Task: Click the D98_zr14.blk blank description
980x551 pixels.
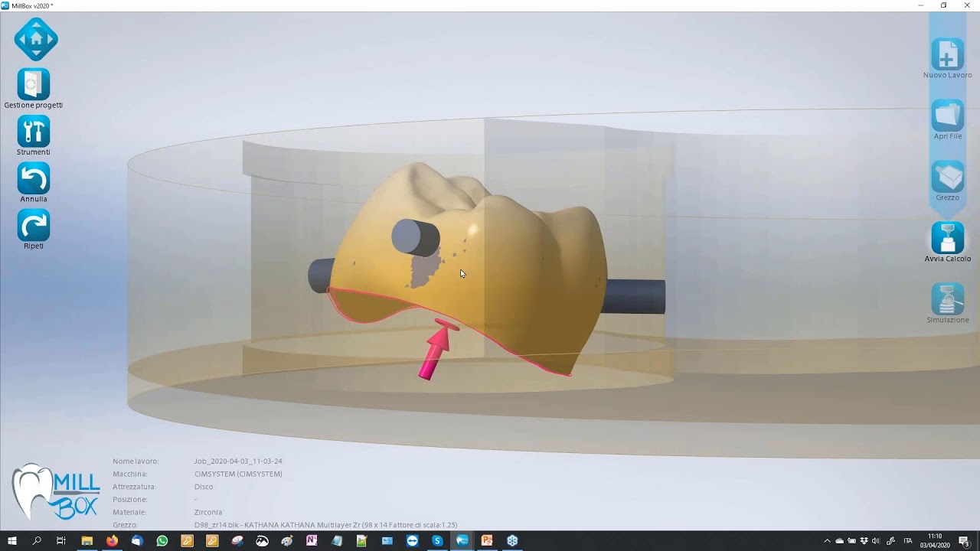Action: click(x=325, y=525)
